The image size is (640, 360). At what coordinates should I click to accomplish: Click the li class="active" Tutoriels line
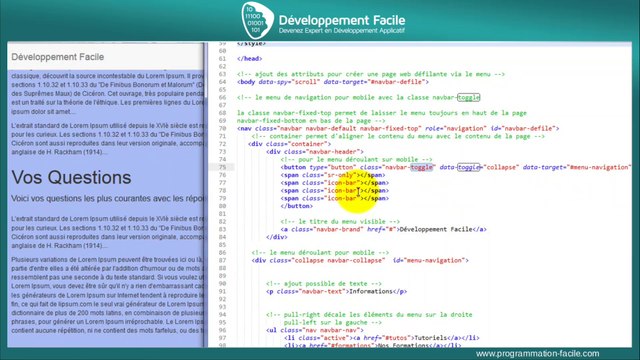[x=382, y=338]
